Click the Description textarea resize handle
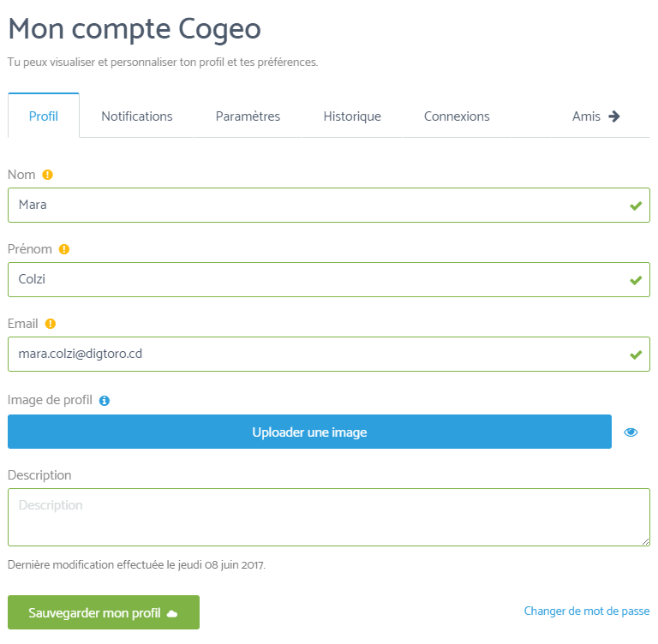Screen dimensions: 658x644 (x=646, y=541)
